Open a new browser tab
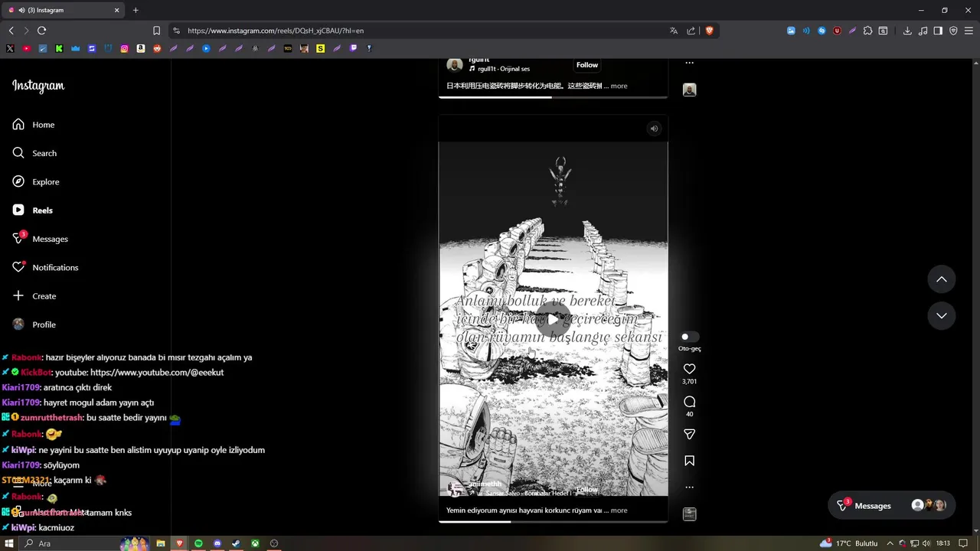The width and height of the screenshot is (980, 551). [x=136, y=10]
